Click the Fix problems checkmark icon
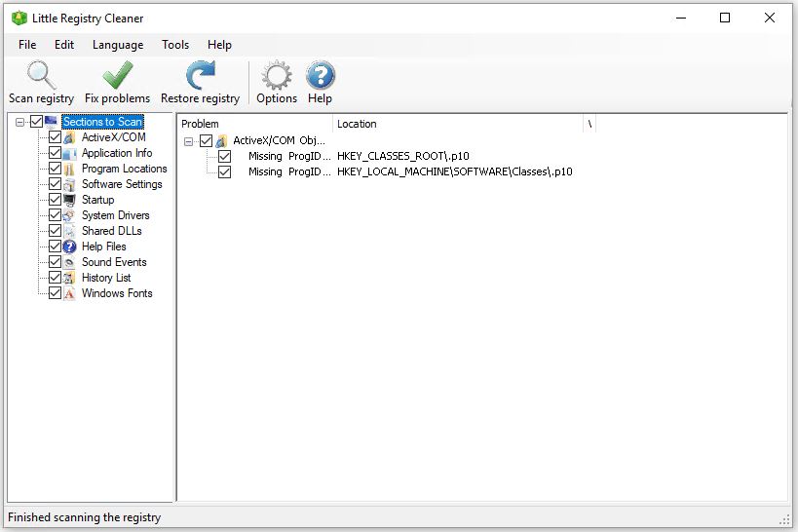This screenshot has width=798, height=532. 118,75
